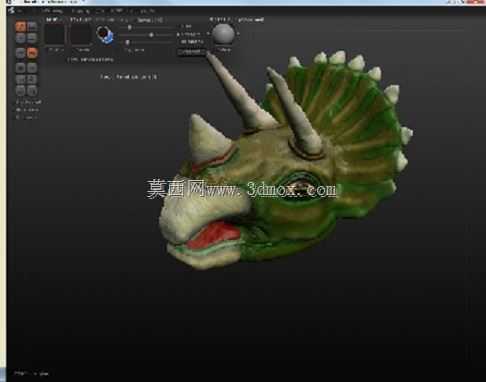Adjust the top slider handle in the brush settings
The width and height of the screenshot is (486, 382).
click(x=130, y=27)
